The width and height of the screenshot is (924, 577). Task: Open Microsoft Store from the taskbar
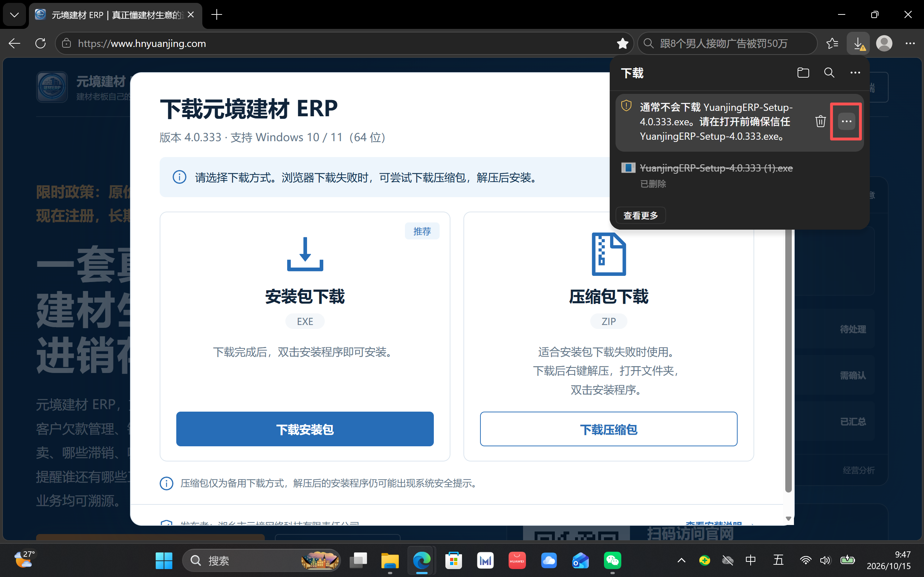click(453, 561)
